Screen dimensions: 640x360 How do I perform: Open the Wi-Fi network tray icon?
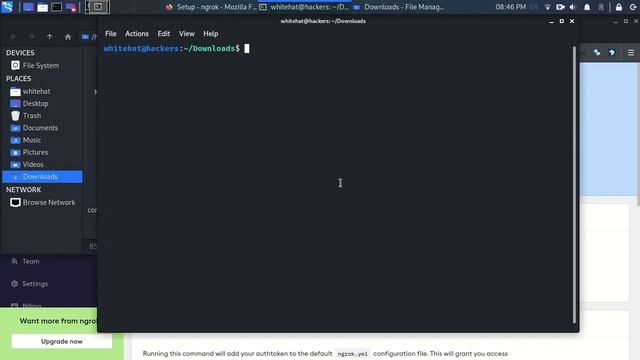point(547,7)
